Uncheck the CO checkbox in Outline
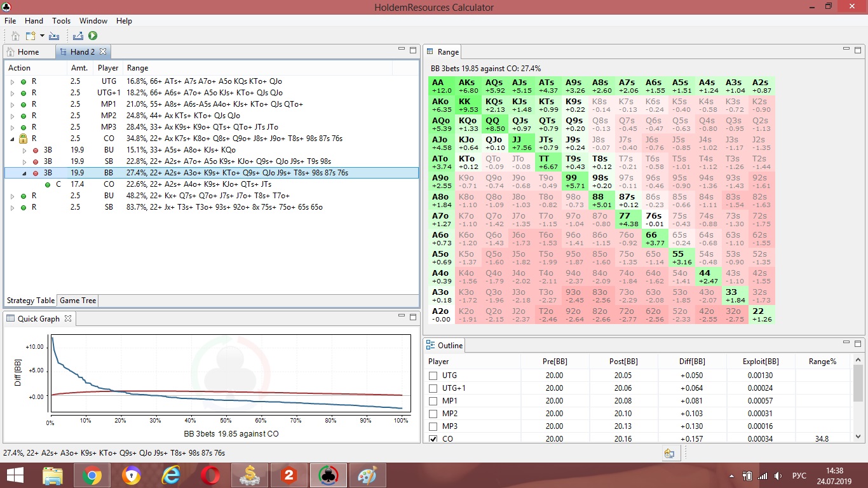This screenshot has height=488, width=868. (433, 439)
